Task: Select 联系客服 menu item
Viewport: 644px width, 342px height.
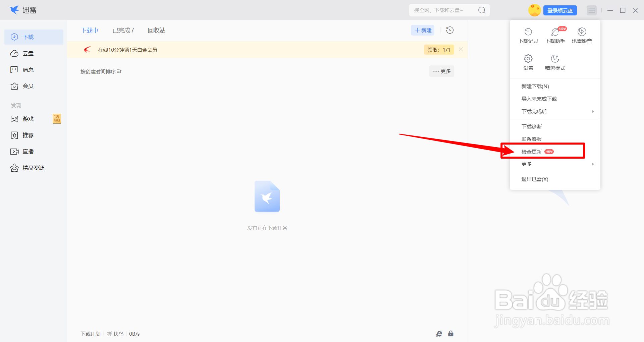Action: tap(555, 139)
